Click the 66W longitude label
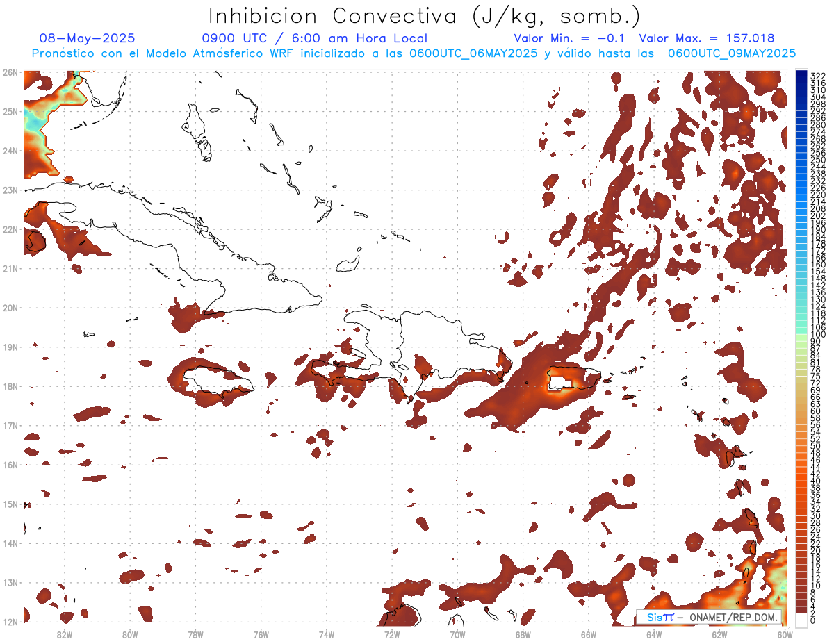 click(588, 634)
